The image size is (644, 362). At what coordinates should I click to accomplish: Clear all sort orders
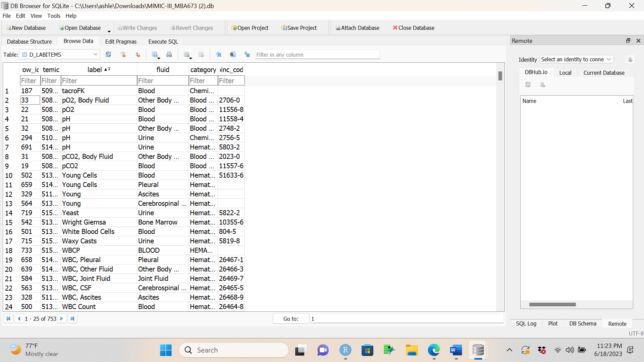138,54
